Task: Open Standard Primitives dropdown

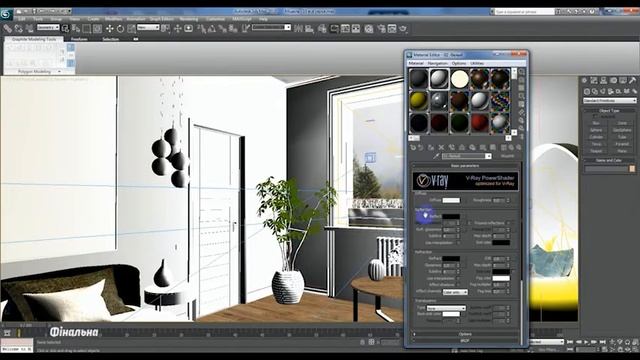Action: [x=609, y=100]
